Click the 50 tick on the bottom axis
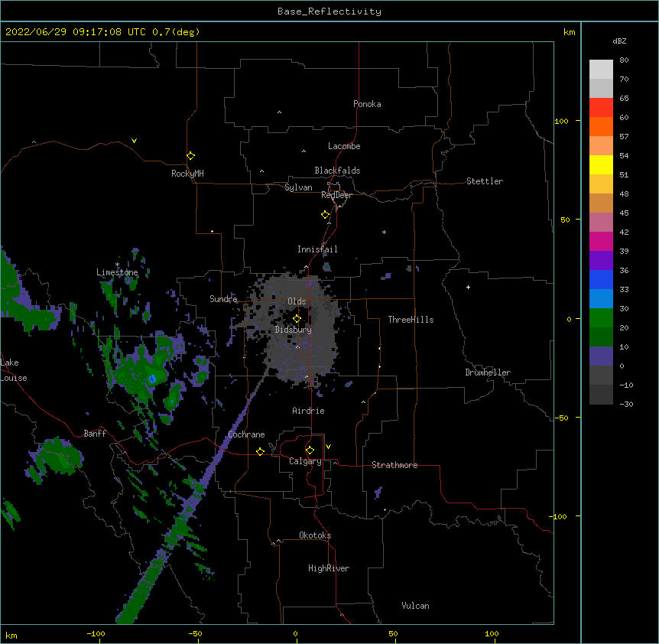Image resolution: width=659 pixels, height=644 pixels. tap(393, 633)
